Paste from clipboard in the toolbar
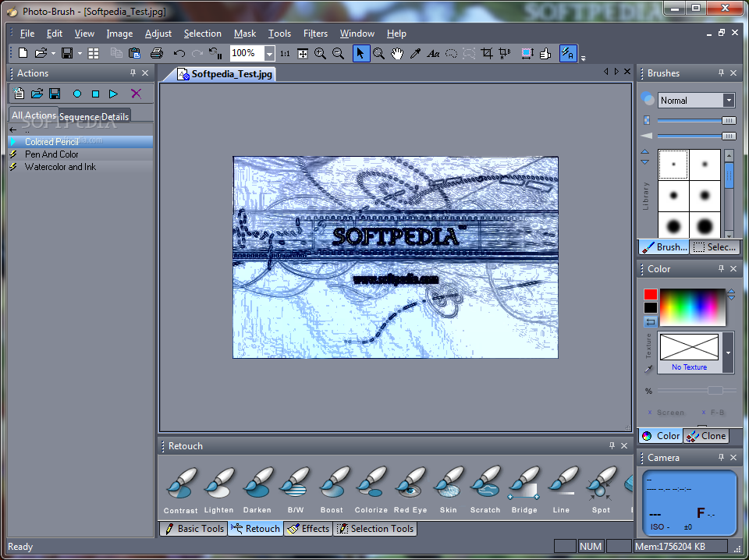The width and height of the screenshot is (749, 560). 134,53
